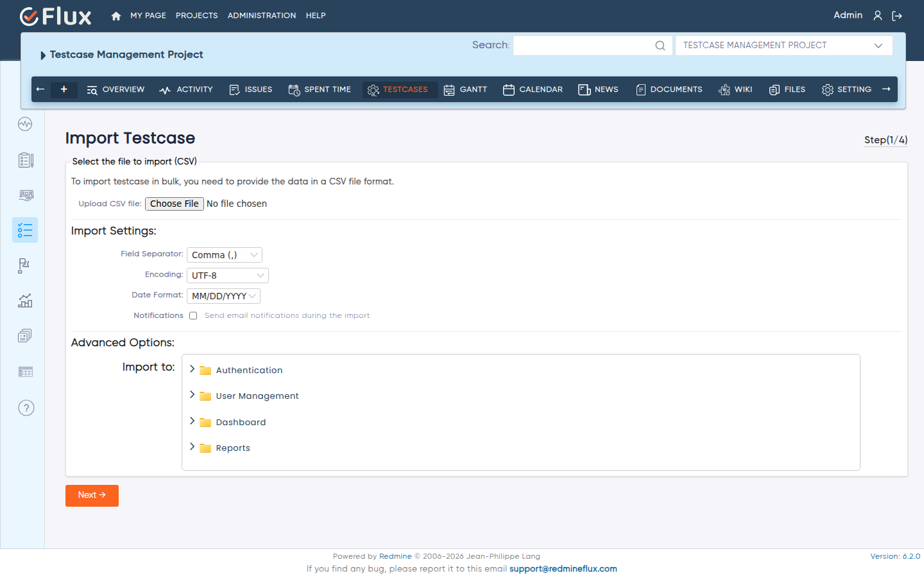Open the table grid sidebar icon
Viewport: 924px width, 578px height.
(x=26, y=372)
